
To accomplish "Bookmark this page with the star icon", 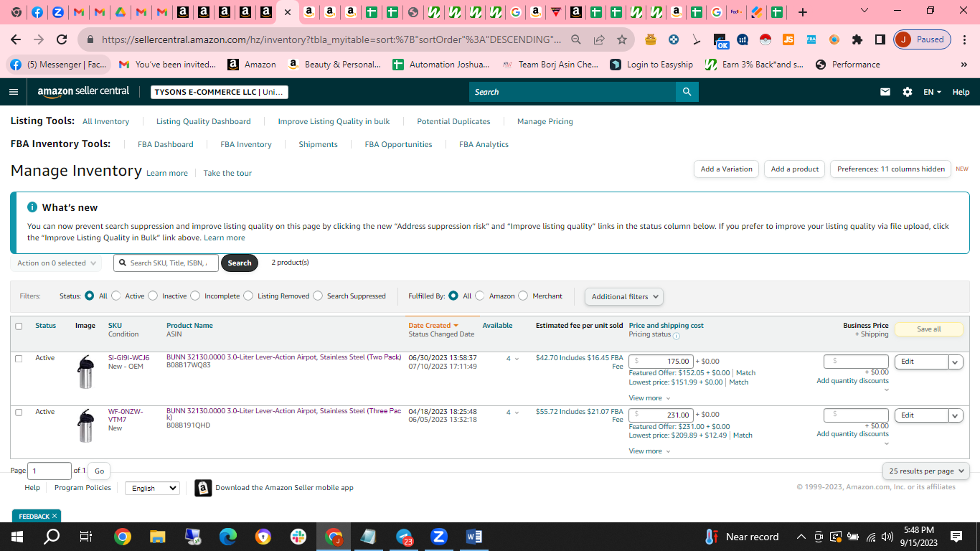I will point(622,39).
